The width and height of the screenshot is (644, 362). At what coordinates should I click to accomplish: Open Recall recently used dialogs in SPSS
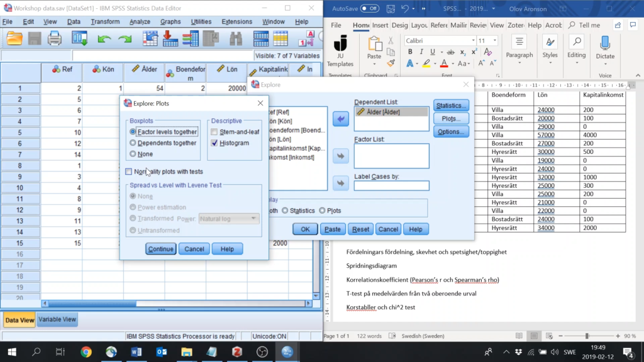click(79, 38)
